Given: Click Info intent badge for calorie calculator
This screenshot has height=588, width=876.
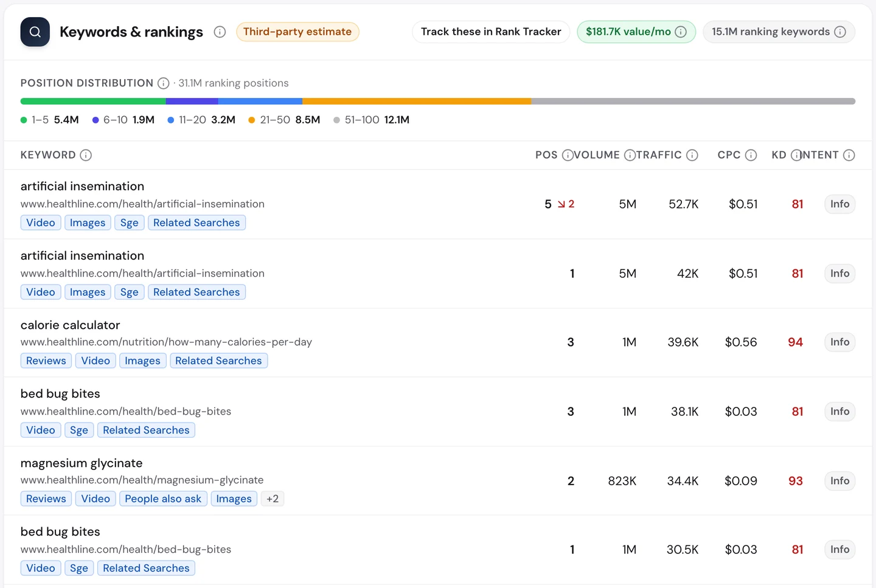Looking at the screenshot, I should coord(839,342).
